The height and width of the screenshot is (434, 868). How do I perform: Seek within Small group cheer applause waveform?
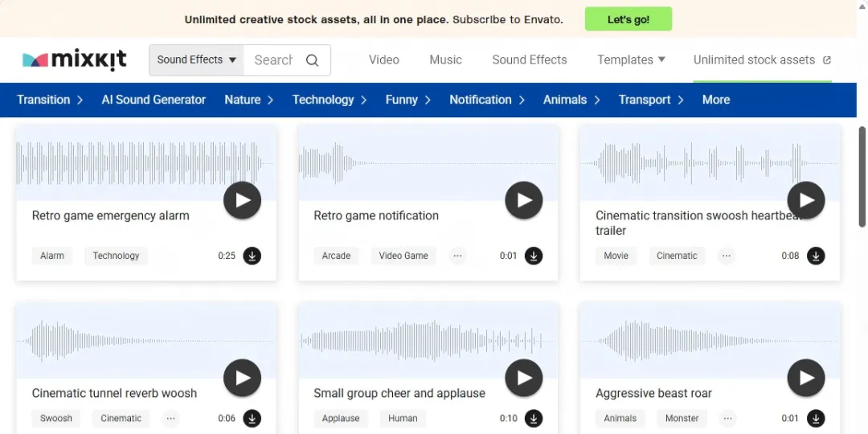428,341
